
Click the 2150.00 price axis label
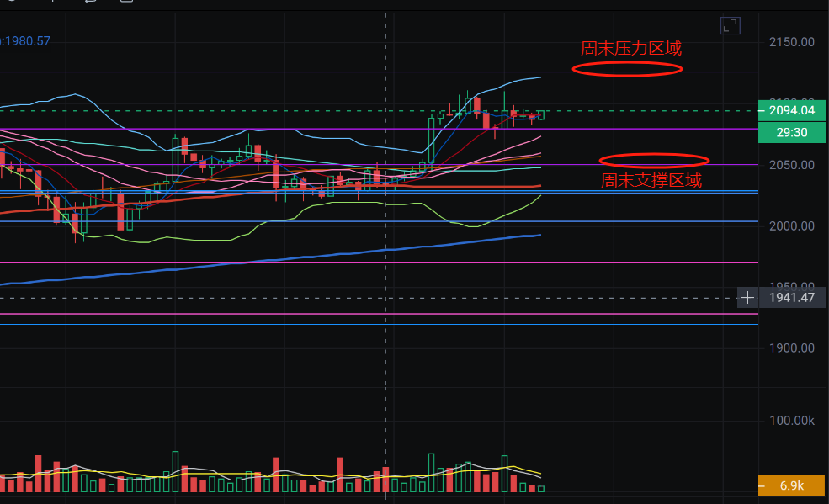pos(791,42)
